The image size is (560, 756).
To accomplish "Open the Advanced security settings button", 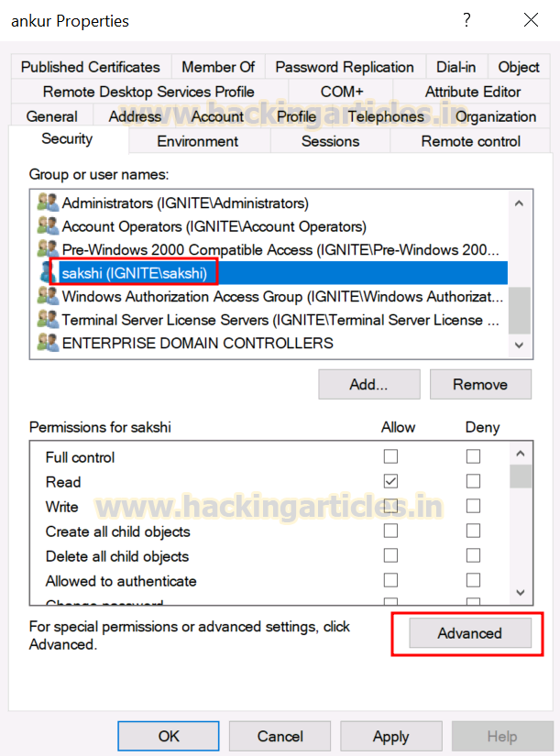I will click(x=470, y=633).
